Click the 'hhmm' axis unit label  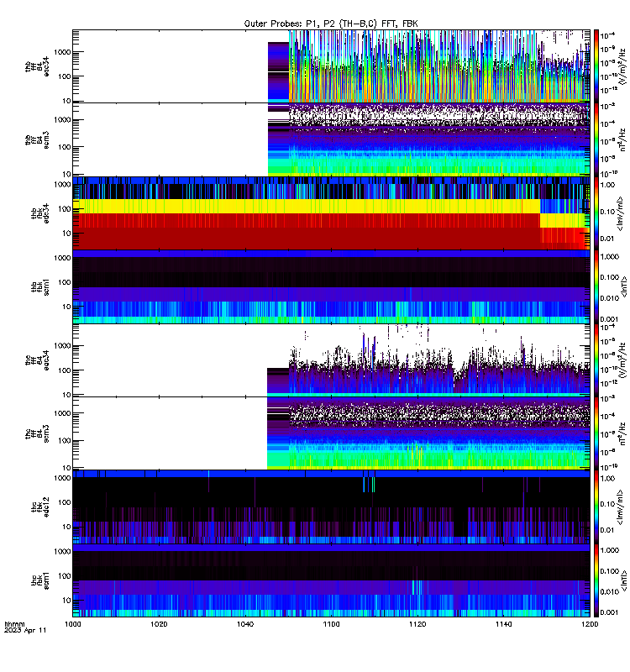pos(14,624)
